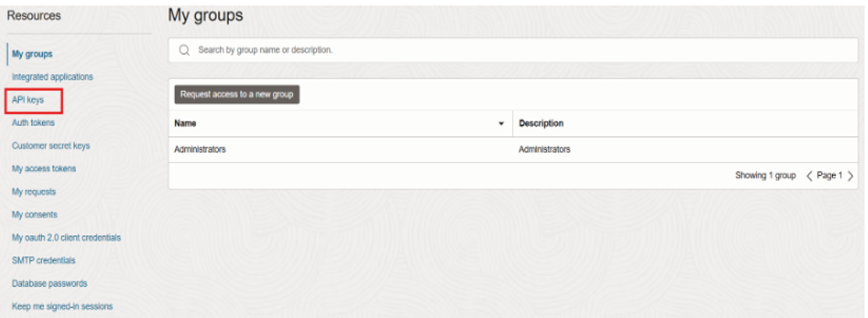The width and height of the screenshot is (868, 318).
Task: Open My consents page
Action: pyautogui.click(x=34, y=214)
